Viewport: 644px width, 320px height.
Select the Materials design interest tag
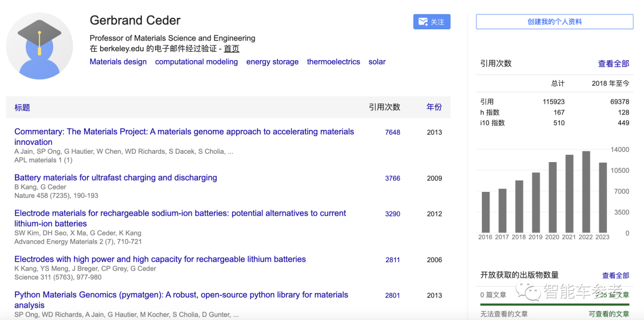click(118, 62)
